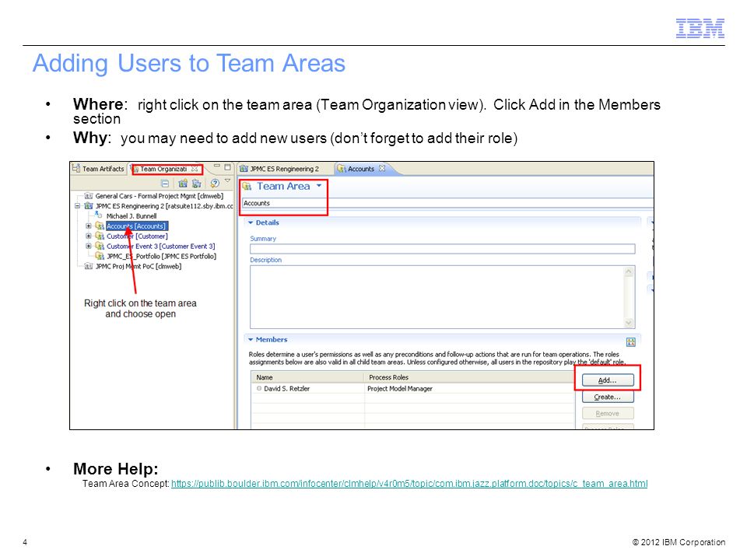Image resolution: width=747 pixels, height=560 pixels.
Task: Collapse the JPMC ES Rengineering 2 node
Action: [x=77, y=206]
